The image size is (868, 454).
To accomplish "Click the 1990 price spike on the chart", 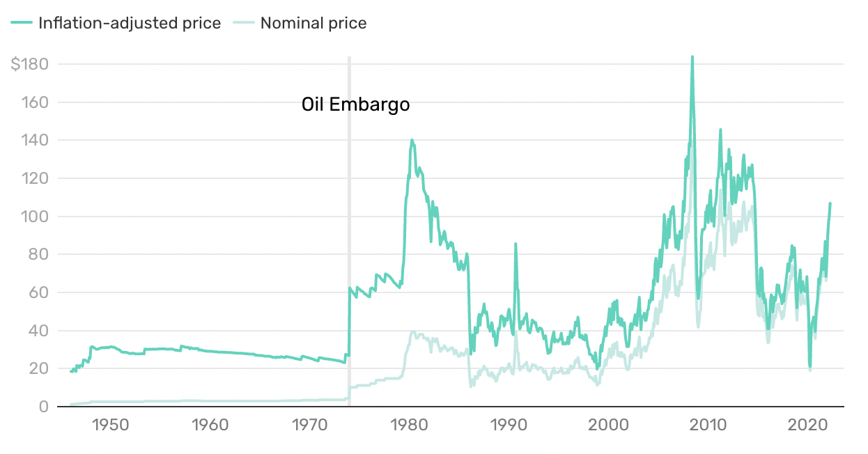I will tap(516, 244).
